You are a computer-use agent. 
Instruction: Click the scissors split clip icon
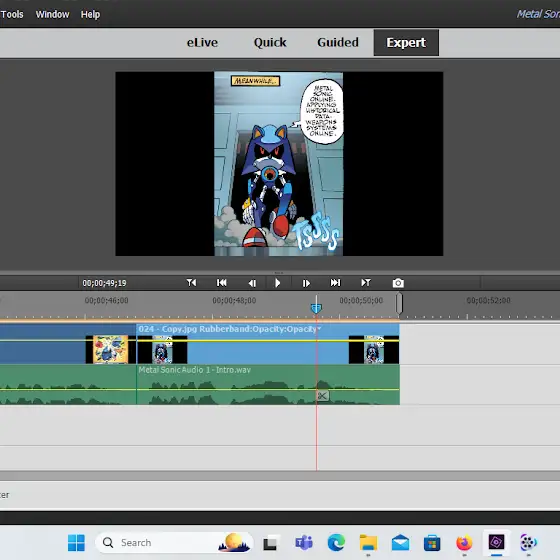(322, 396)
